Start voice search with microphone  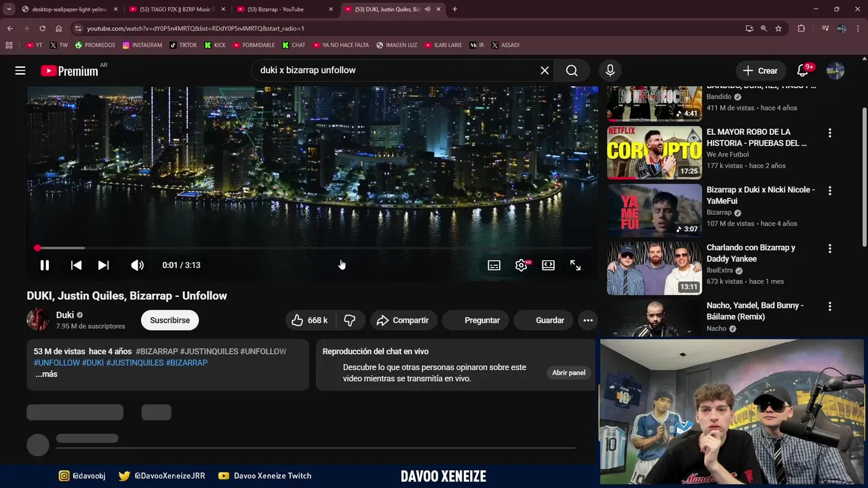(610, 70)
